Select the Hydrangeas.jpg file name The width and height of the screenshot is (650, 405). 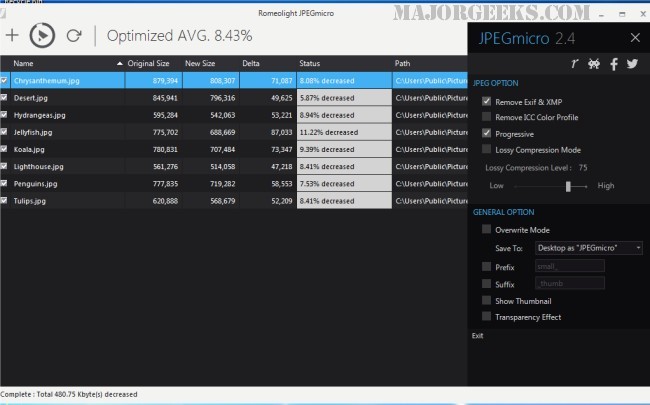[x=39, y=115]
